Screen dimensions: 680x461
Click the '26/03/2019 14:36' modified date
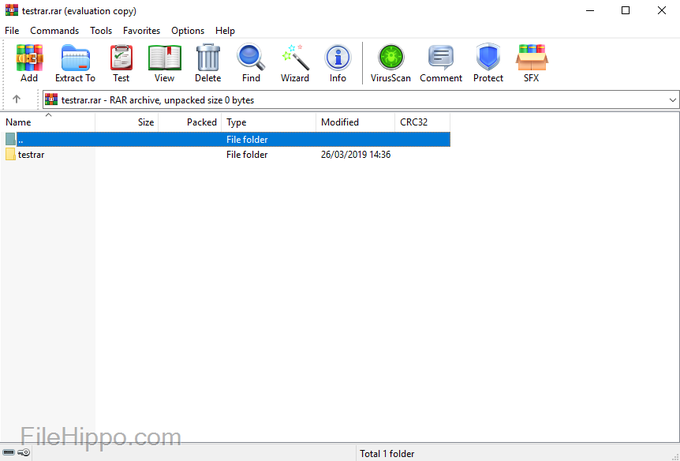(x=356, y=154)
